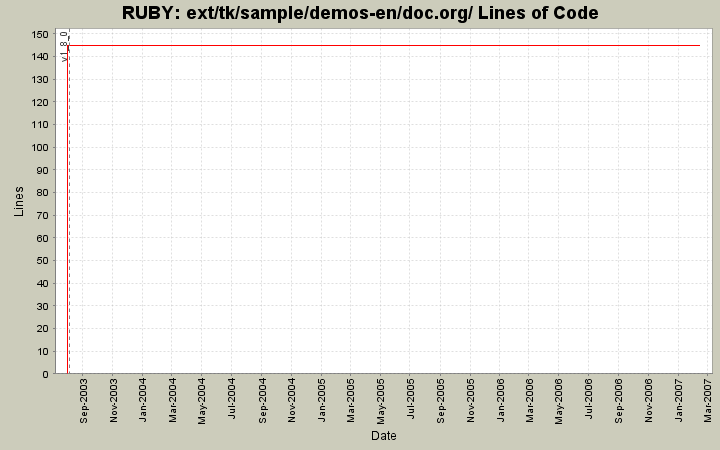720x450 pixels.
Task: Click the 10 value on the Lines axis
Action: tap(42, 352)
